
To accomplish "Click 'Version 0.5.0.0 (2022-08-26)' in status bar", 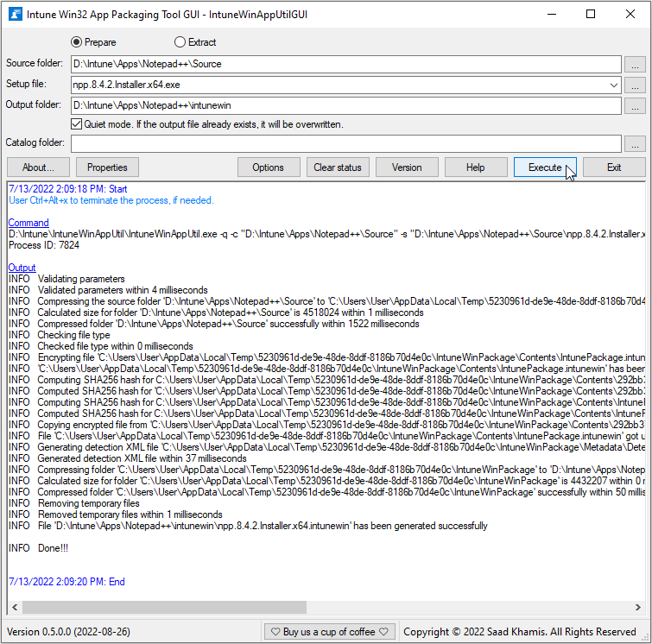I will click(68, 632).
